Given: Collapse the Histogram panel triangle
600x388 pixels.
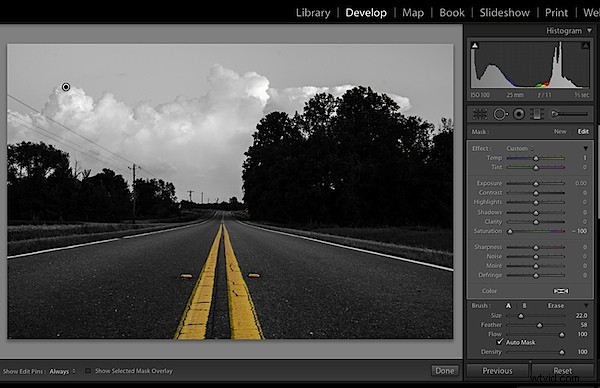Looking at the screenshot, I should point(589,31).
